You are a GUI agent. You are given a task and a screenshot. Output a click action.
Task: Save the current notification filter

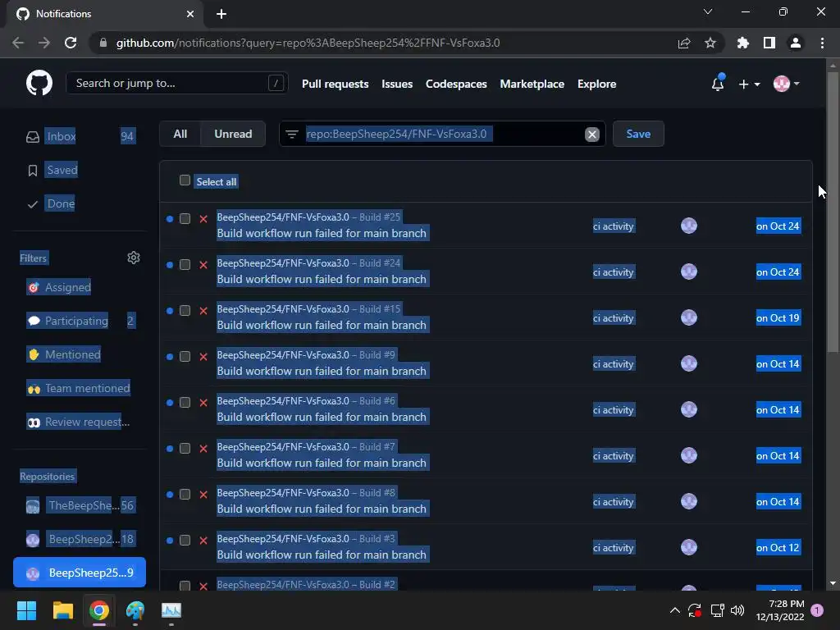pos(638,134)
